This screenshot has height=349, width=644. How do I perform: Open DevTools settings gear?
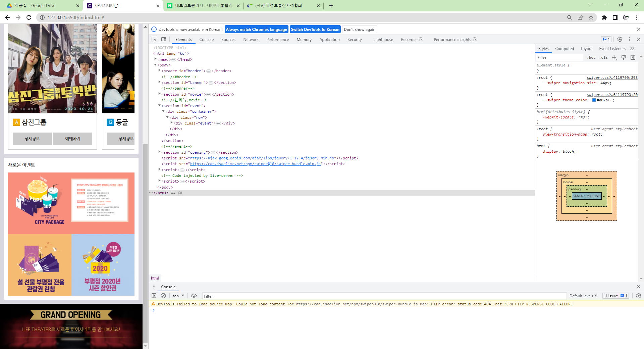pos(620,39)
